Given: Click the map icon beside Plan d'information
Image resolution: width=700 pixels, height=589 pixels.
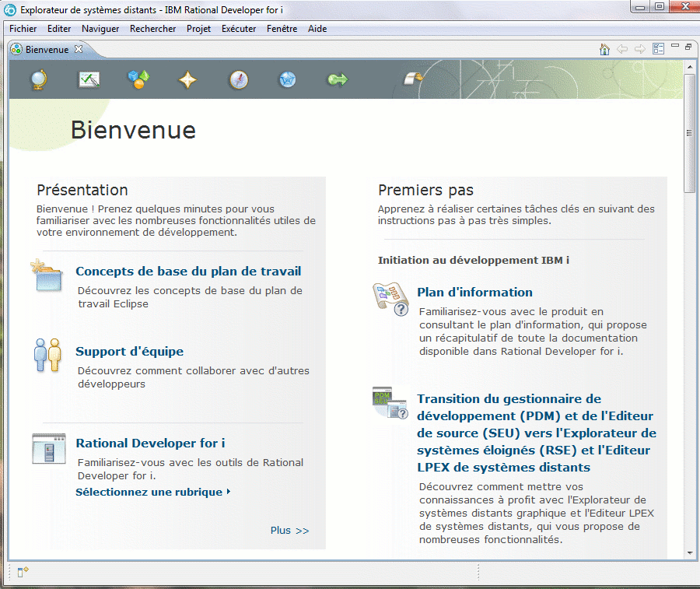Looking at the screenshot, I should pos(390,298).
